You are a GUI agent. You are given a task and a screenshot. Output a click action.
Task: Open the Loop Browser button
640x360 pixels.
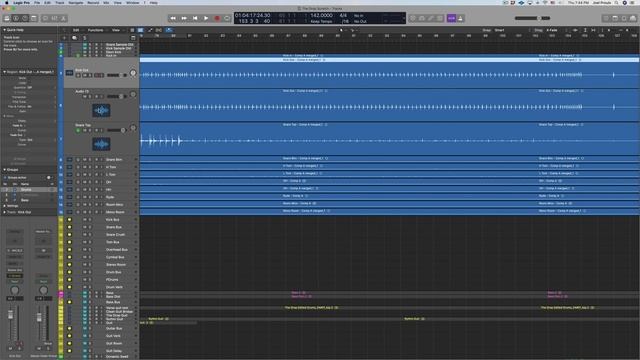(624, 18)
